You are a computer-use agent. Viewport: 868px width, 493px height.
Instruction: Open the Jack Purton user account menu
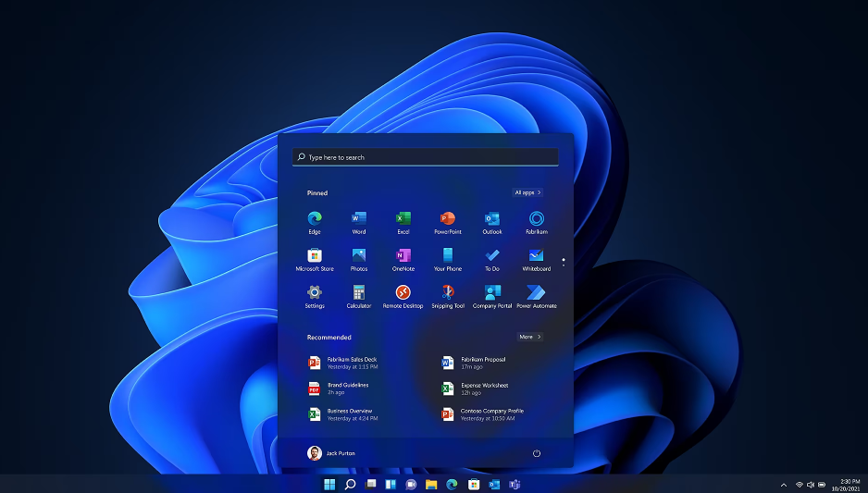[331, 453]
